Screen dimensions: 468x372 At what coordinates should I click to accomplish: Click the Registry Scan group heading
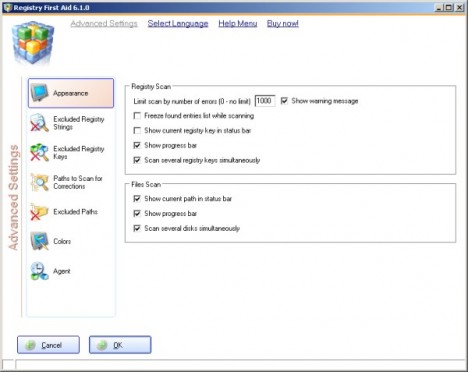tap(151, 87)
